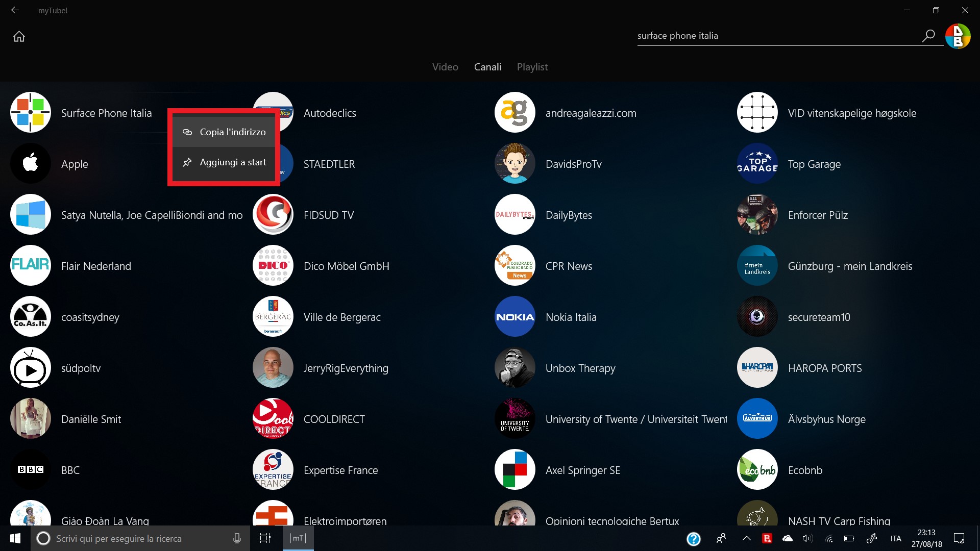Click the Giáo Đoàn La Vang name
Viewport: 980px width, 551px height.
(x=105, y=520)
